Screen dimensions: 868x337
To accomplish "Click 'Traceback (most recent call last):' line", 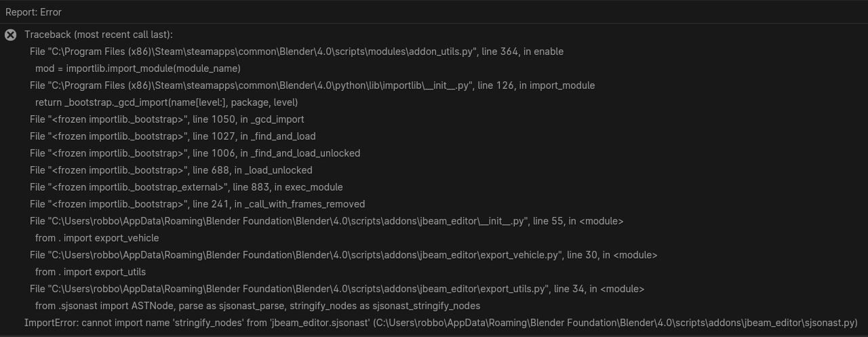I will tap(98, 35).
